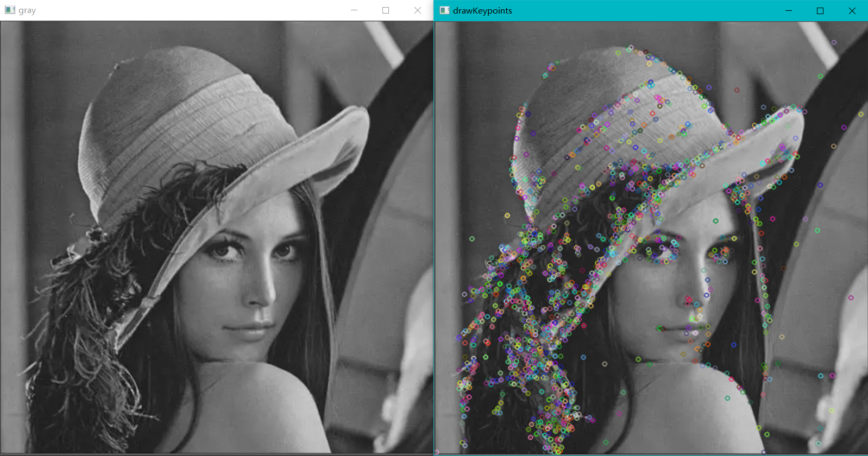868x456 pixels.
Task: Click the drawKeypoints window's app icon
Action: point(444,10)
